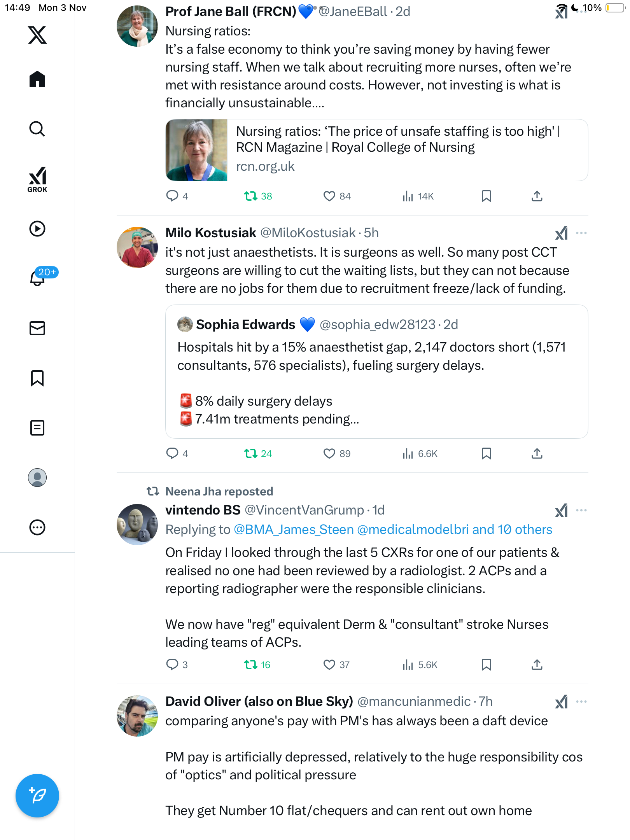Go to the Home feed
The width and height of the screenshot is (630, 840).
point(37,79)
